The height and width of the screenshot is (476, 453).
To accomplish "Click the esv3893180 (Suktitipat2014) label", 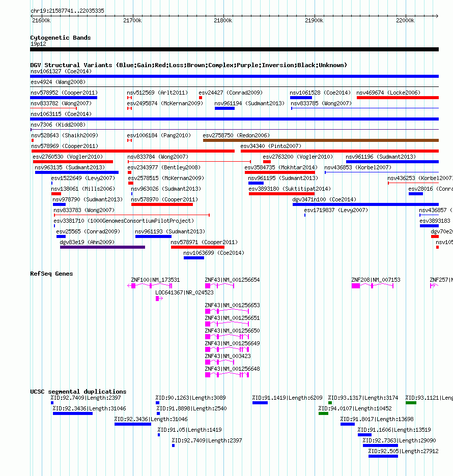I will click(x=290, y=189).
